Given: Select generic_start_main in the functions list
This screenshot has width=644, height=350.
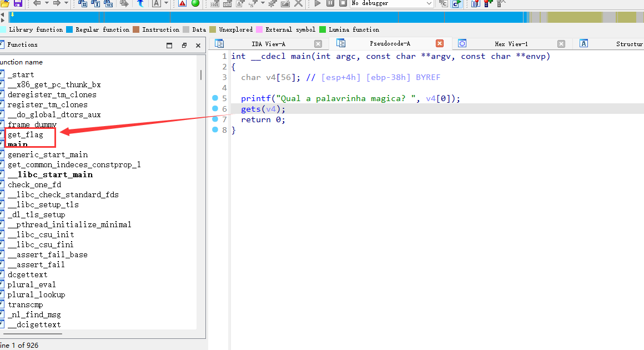Looking at the screenshot, I should point(48,154).
